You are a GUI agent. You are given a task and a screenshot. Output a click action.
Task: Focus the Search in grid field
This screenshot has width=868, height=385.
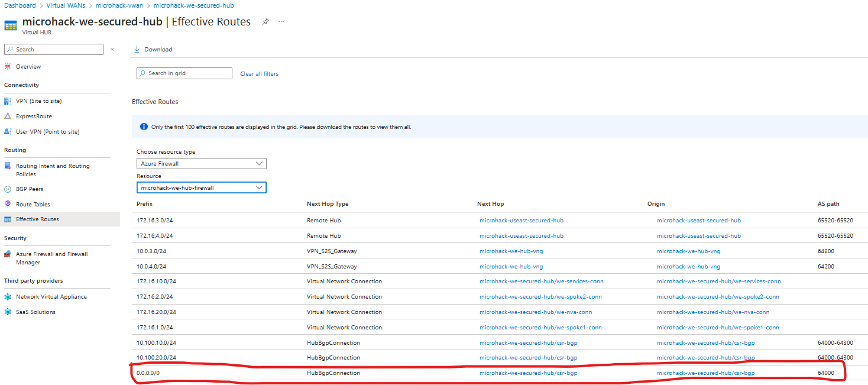(184, 73)
